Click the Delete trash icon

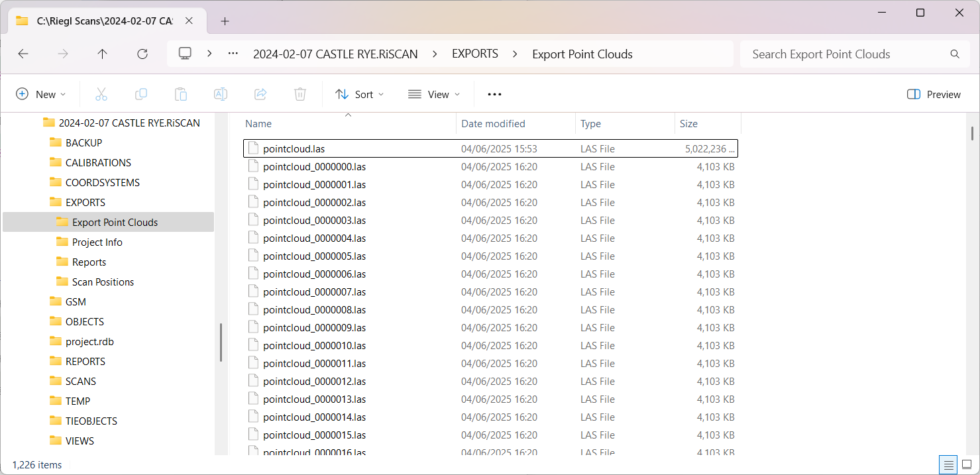[x=300, y=94]
